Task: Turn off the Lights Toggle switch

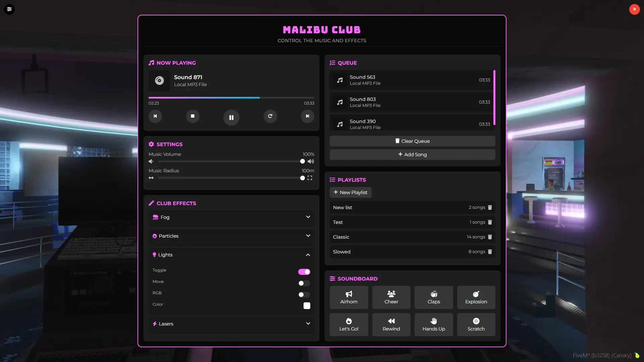Action: click(x=304, y=272)
